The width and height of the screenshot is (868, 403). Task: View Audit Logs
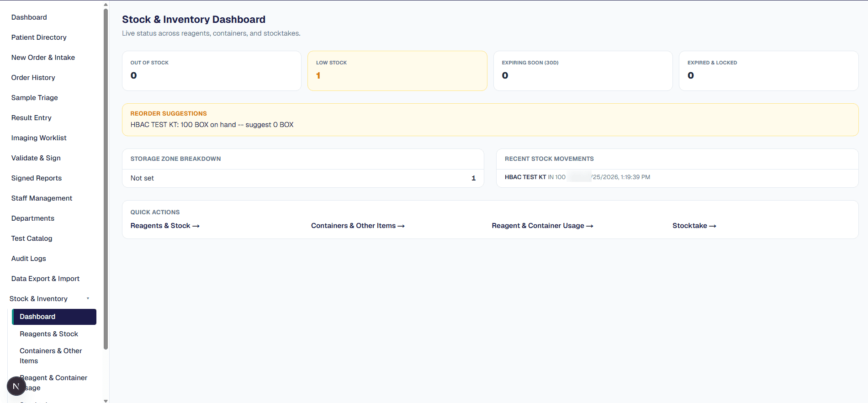28,259
